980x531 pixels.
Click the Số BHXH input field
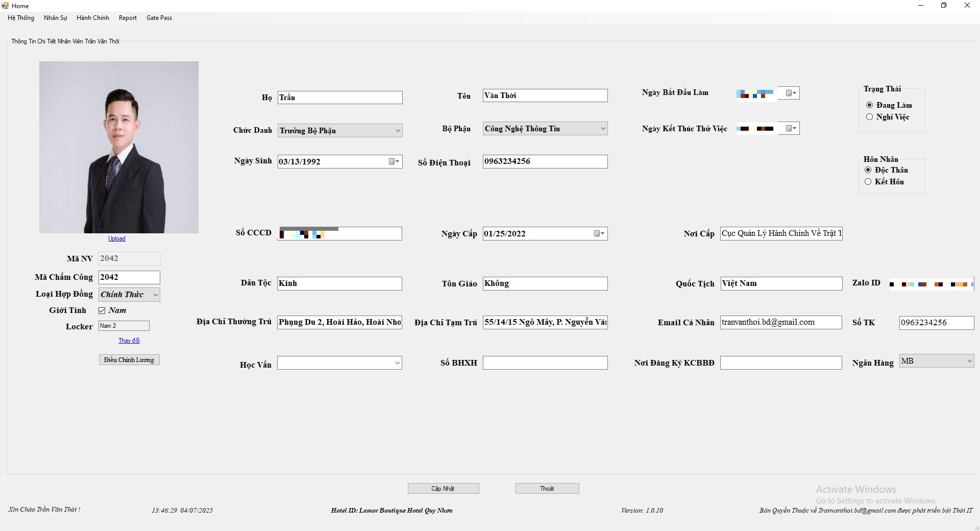click(545, 363)
